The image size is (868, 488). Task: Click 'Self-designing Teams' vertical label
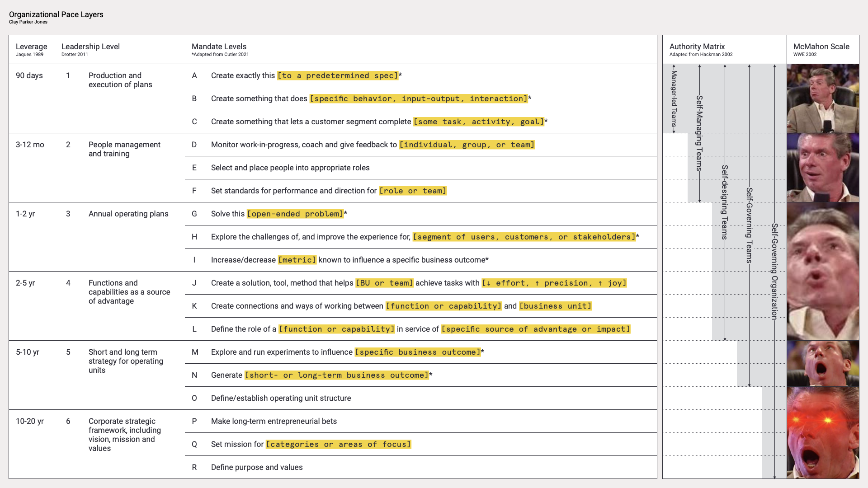724,202
